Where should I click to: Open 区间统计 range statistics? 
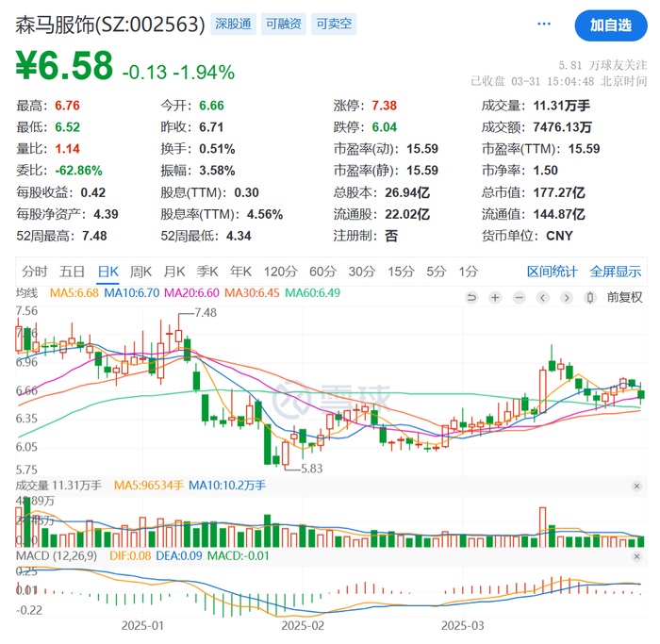click(553, 272)
